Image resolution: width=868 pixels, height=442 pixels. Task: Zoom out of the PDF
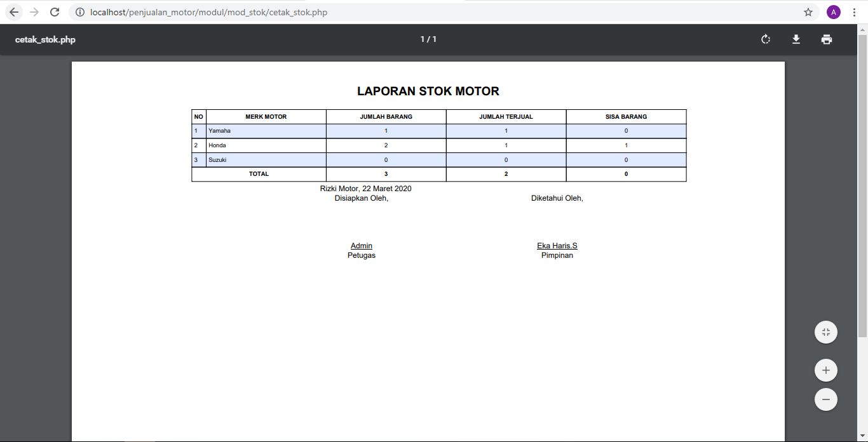pos(825,399)
